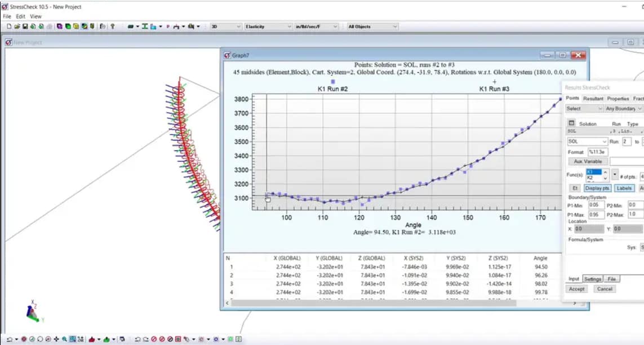Click the green arrow display icon on the bottom toolbar
This screenshot has width=644, height=345.
tap(106, 339)
